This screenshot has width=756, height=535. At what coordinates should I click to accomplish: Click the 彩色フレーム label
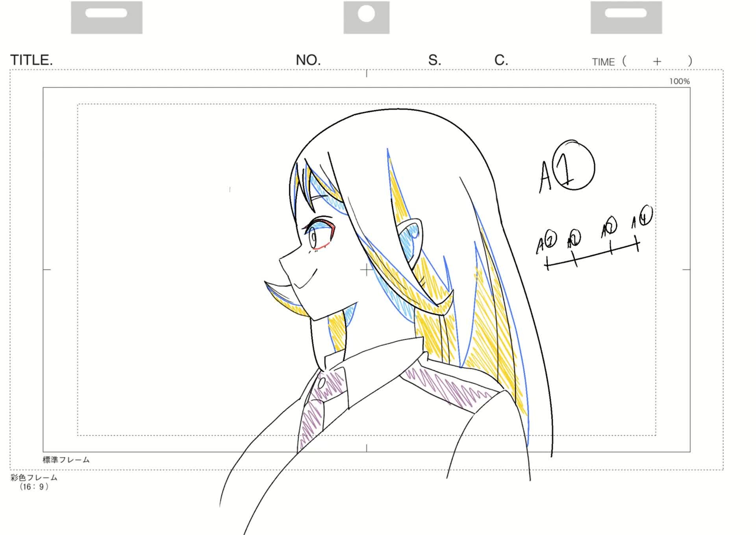tap(34, 477)
